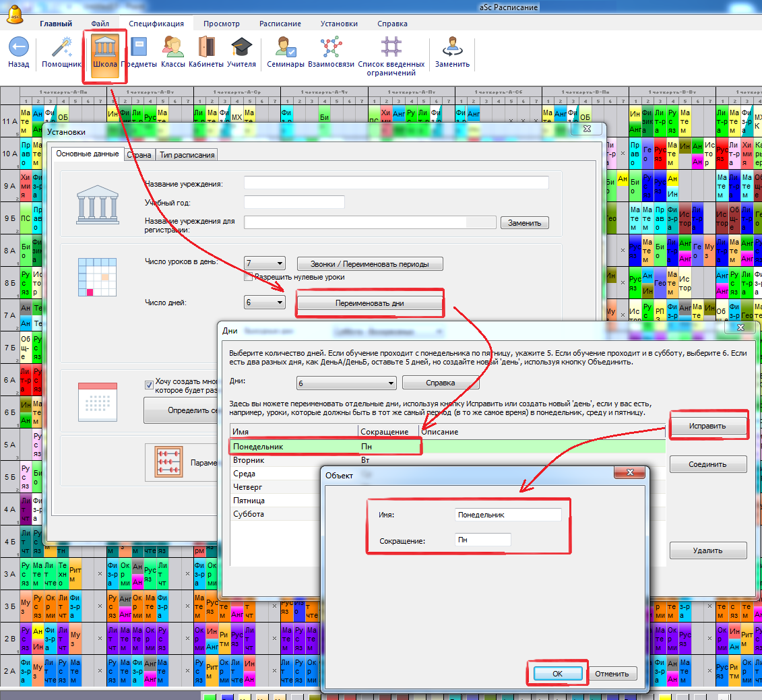Open the Учителя teachers icon
762x700 pixels.
pos(241,49)
